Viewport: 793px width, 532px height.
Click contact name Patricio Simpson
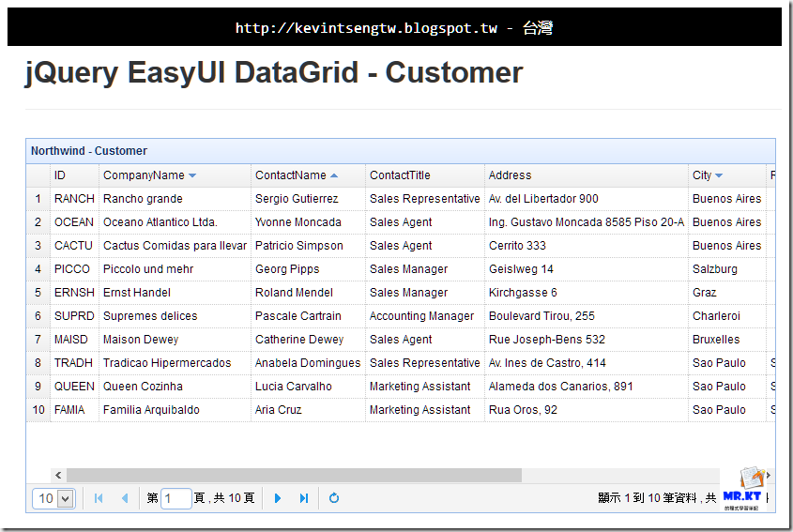308,246
